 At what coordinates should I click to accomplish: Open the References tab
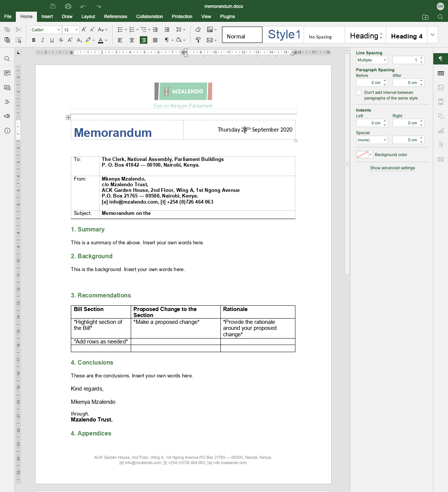coord(115,17)
